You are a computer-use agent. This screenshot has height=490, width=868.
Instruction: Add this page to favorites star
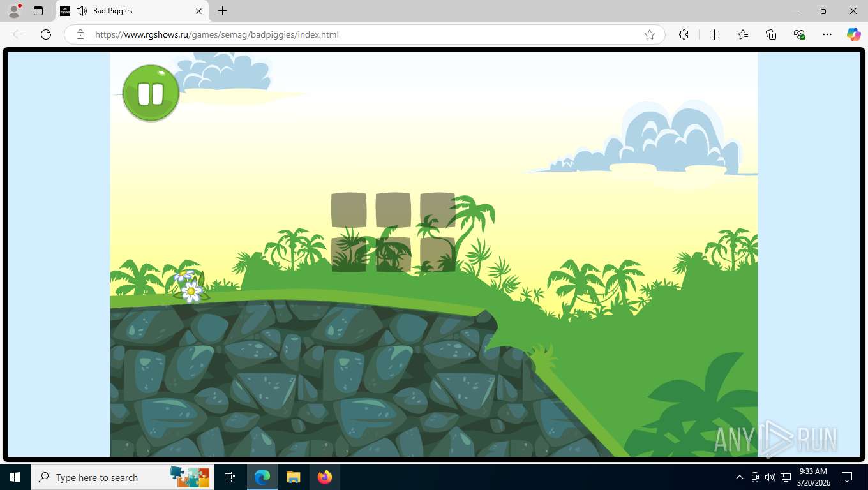point(650,34)
